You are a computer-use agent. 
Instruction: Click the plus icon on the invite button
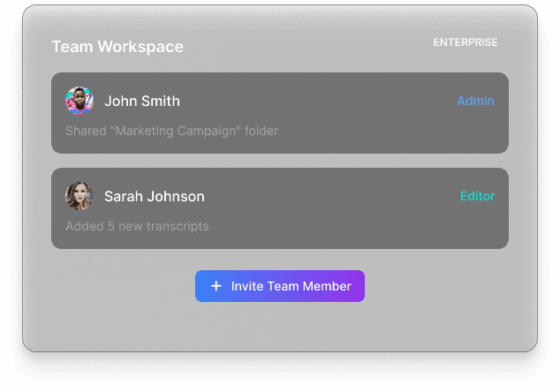click(216, 286)
